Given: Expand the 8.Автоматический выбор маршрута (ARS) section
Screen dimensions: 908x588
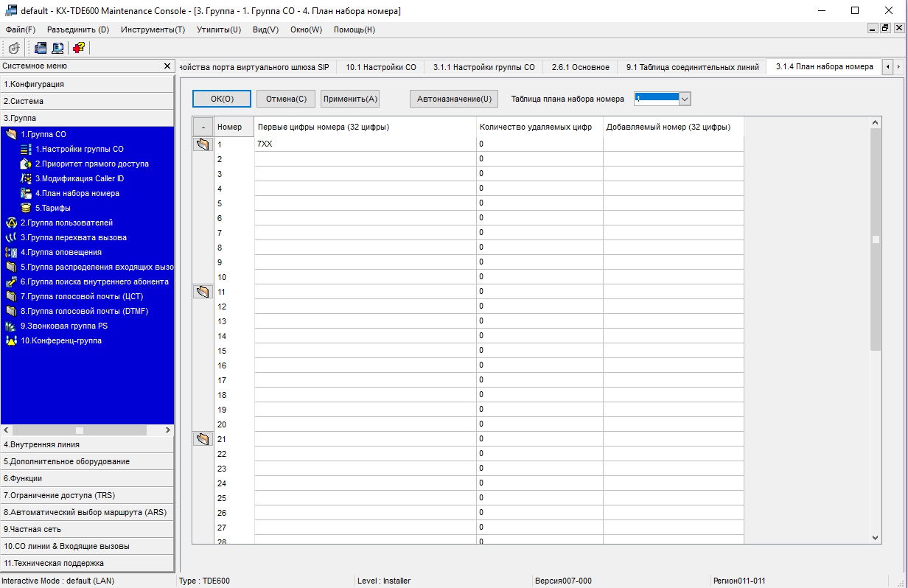Looking at the screenshot, I should click(x=87, y=512).
